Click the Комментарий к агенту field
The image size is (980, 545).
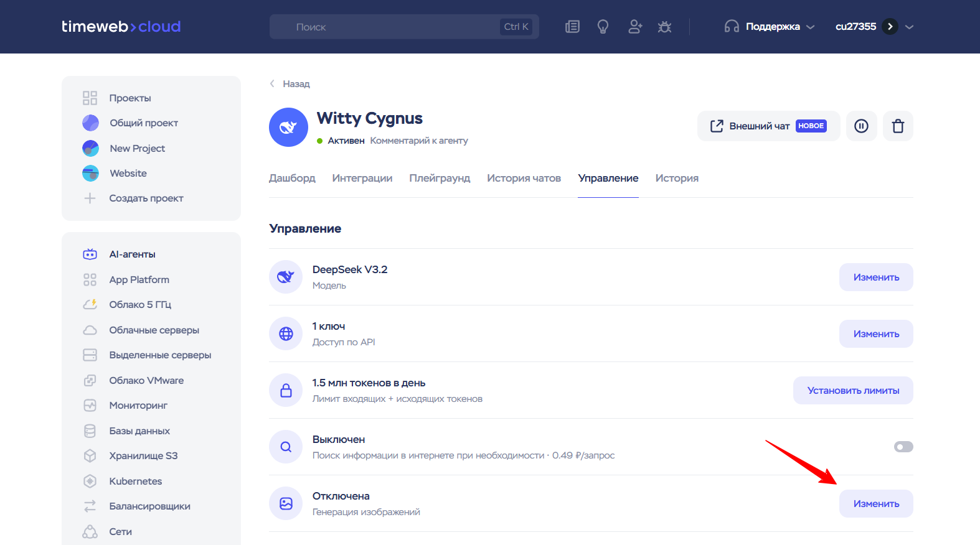click(419, 141)
